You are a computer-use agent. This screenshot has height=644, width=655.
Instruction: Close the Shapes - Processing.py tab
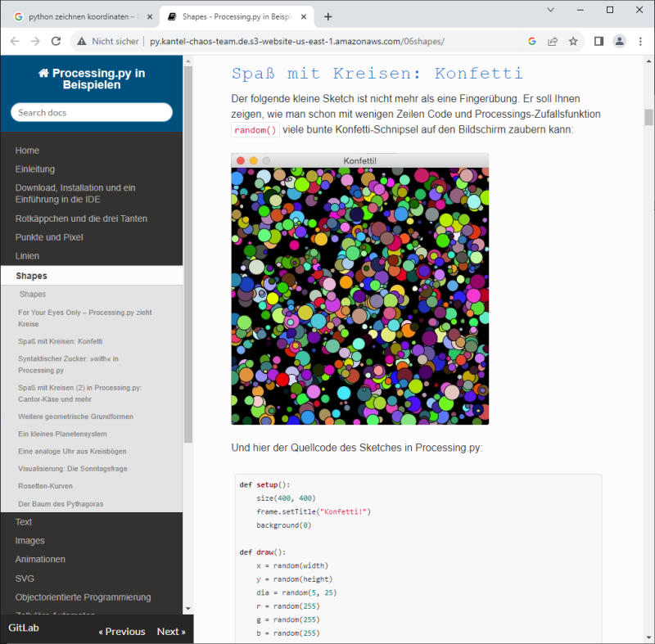tap(305, 16)
